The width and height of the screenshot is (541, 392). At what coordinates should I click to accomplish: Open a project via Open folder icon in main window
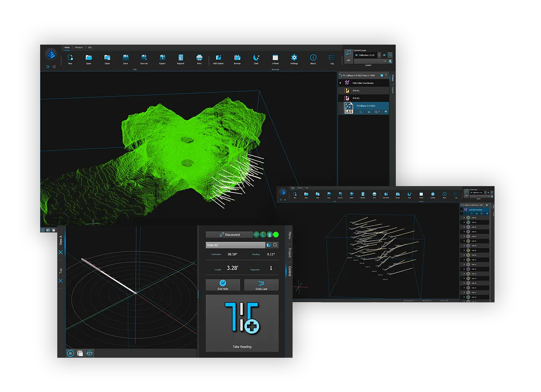coord(89,58)
